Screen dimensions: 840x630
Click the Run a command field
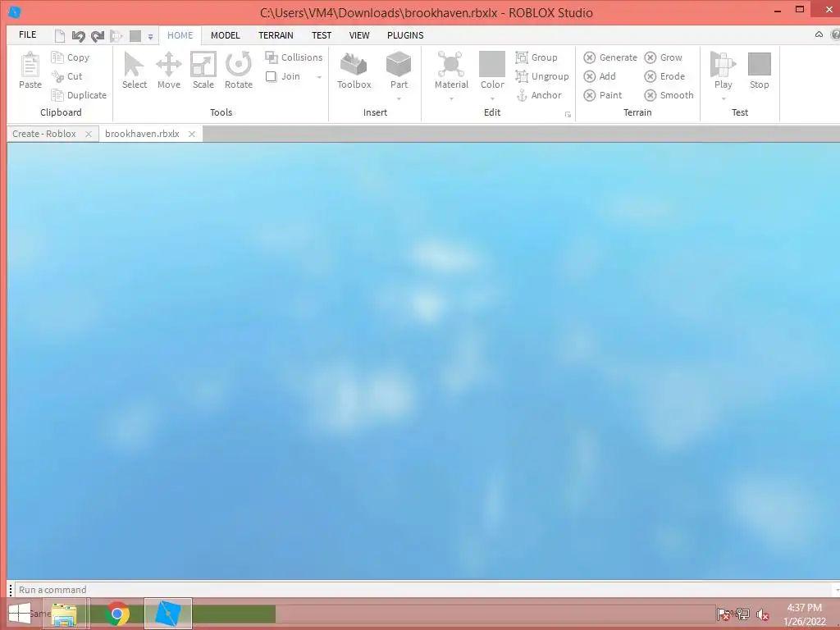[x=423, y=589]
